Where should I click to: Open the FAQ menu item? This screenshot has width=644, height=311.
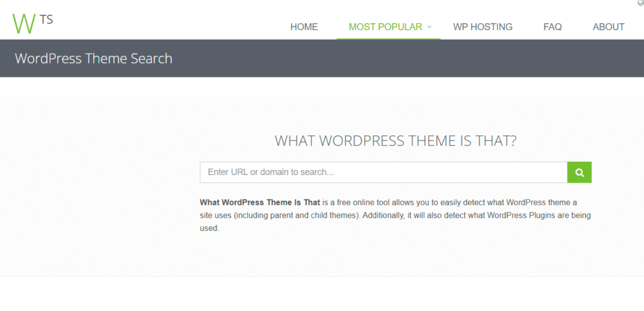[552, 27]
